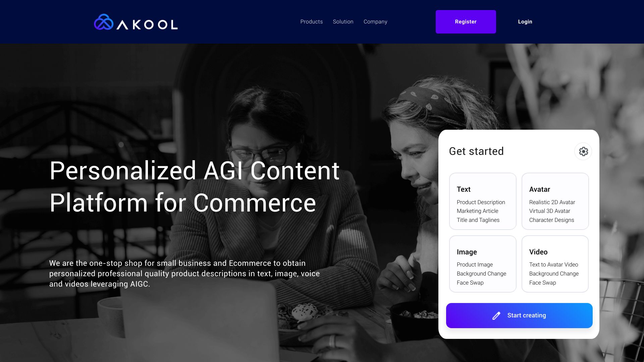Open the Solution dropdown menu
This screenshot has width=644, height=362.
(343, 22)
